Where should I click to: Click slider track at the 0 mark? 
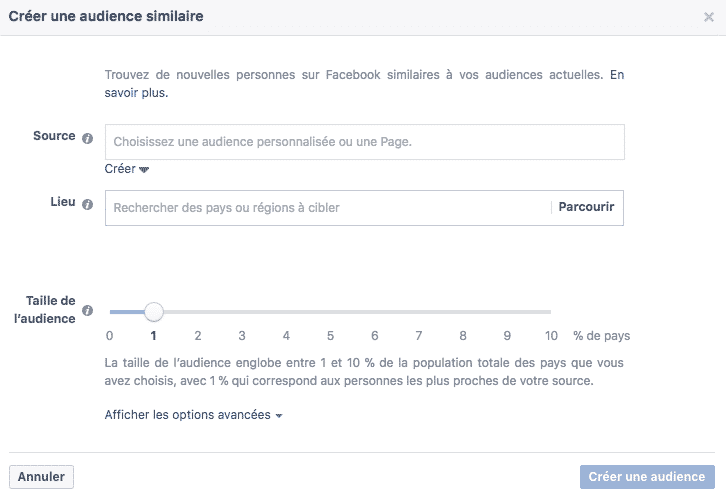click(110, 312)
